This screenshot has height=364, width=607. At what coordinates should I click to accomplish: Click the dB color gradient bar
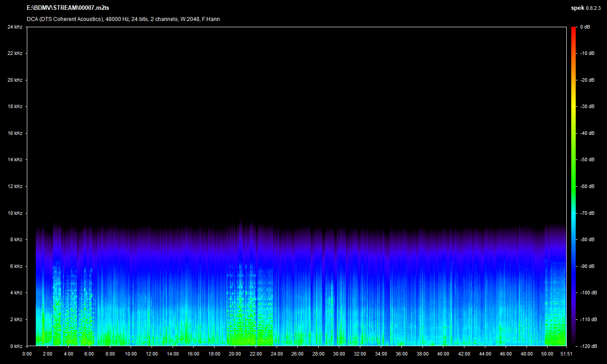click(573, 186)
